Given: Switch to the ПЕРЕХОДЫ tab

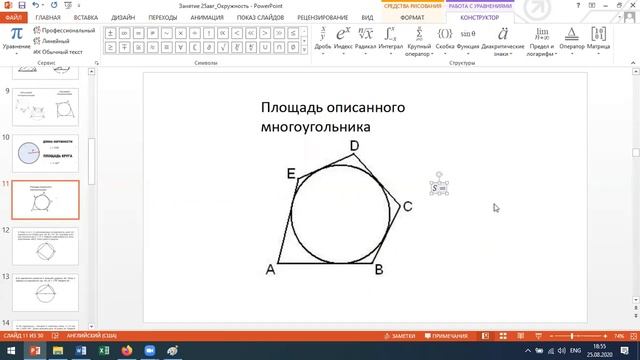Looking at the screenshot, I should click(x=162, y=18).
